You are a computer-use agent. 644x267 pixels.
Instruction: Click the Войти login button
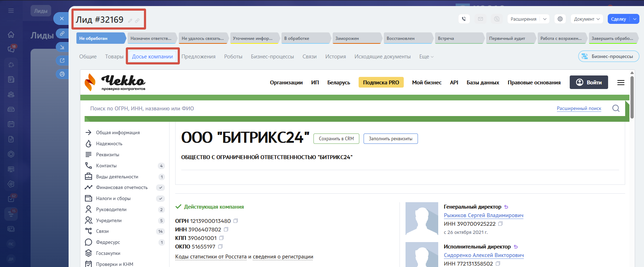click(x=589, y=82)
